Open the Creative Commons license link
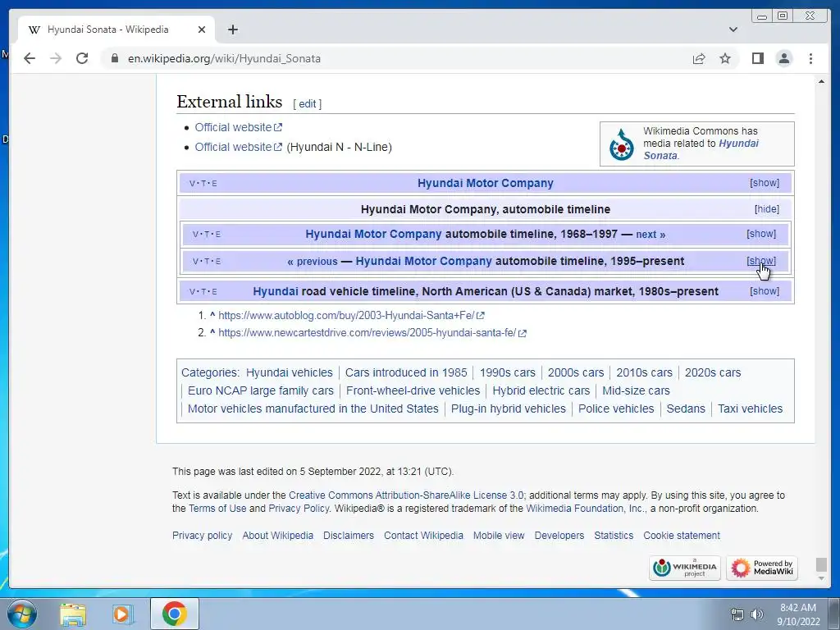The width and height of the screenshot is (840, 630). point(406,495)
